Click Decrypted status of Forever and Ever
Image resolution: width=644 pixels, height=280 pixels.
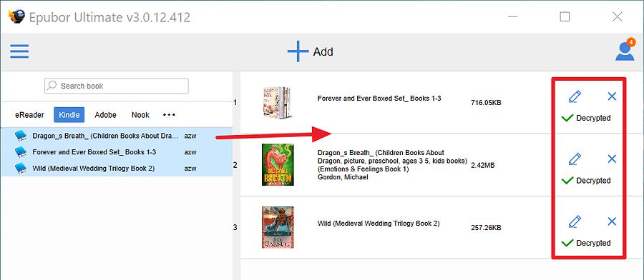586,118
